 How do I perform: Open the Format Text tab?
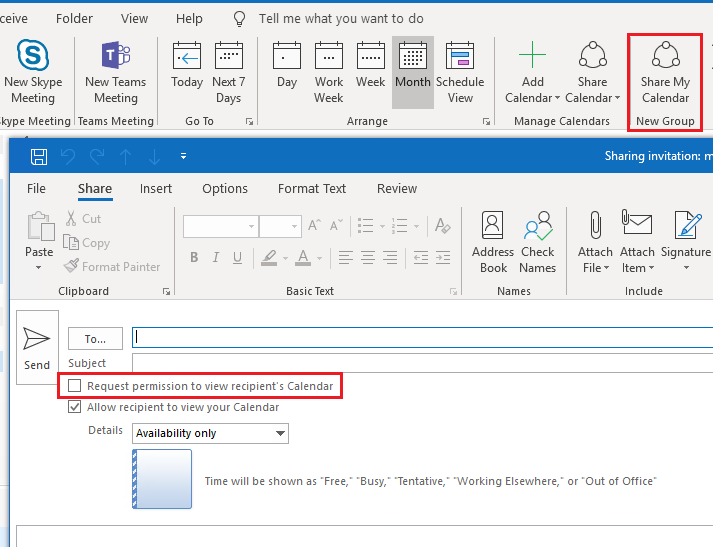(312, 188)
